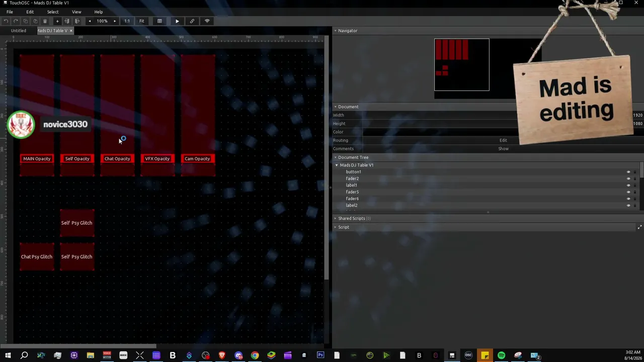Open Spotify from the taskbar

coord(502,356)
